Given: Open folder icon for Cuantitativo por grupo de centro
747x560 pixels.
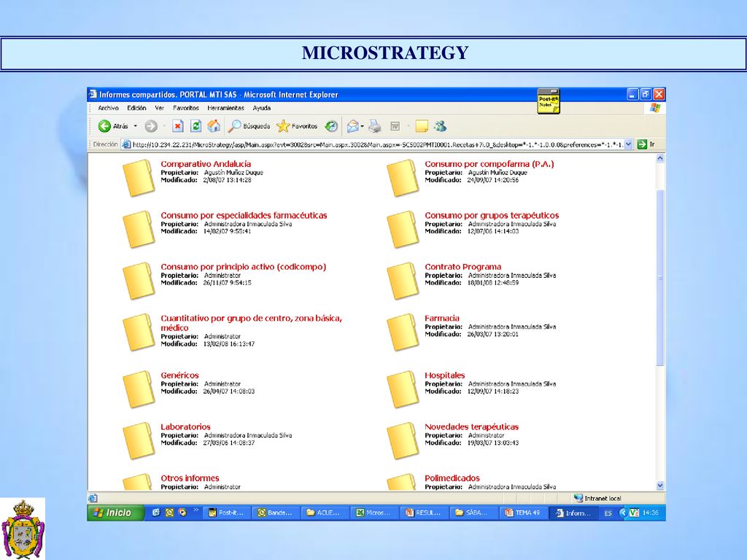Looking at the screenshot, I should point(139,332).
